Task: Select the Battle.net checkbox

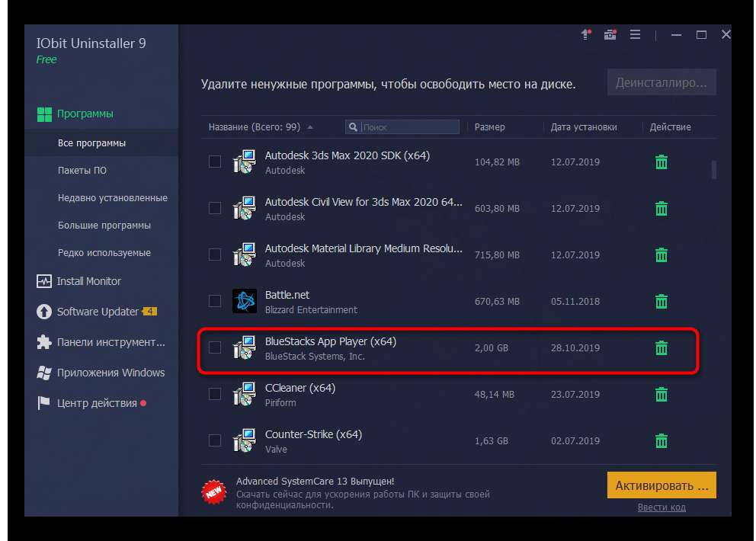Action: click(x=215, y=302)
